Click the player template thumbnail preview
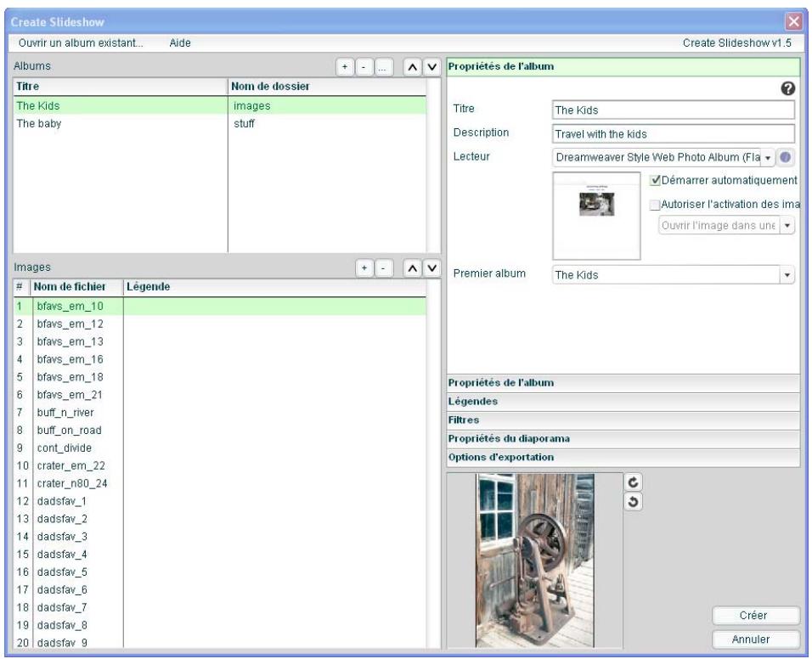Image resolution: width=812 pixels, height=659 pixels. (596, 216)
